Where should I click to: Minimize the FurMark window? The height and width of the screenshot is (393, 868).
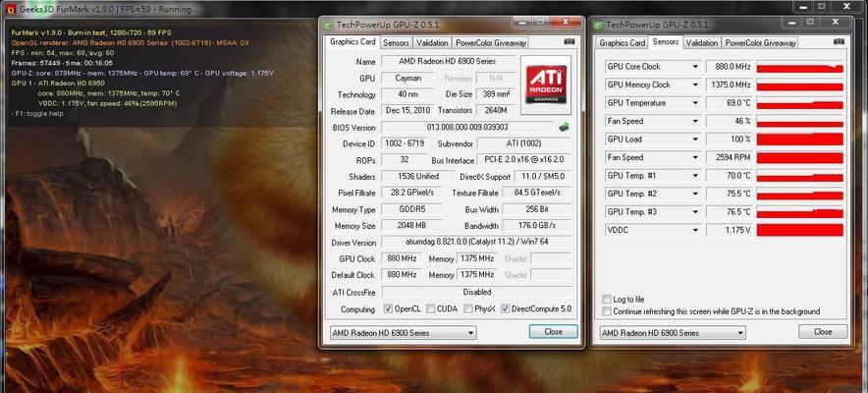[x=801, y=6]
